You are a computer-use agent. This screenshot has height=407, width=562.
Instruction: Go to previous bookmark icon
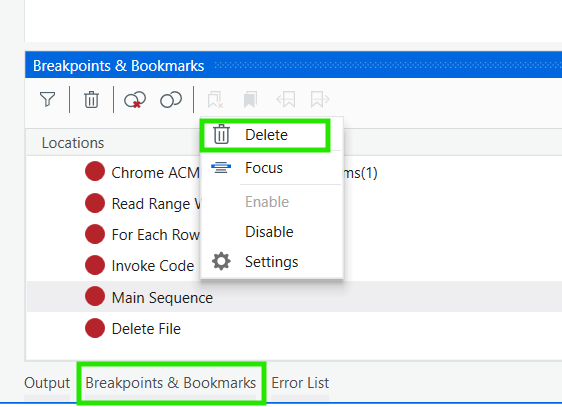286,99
